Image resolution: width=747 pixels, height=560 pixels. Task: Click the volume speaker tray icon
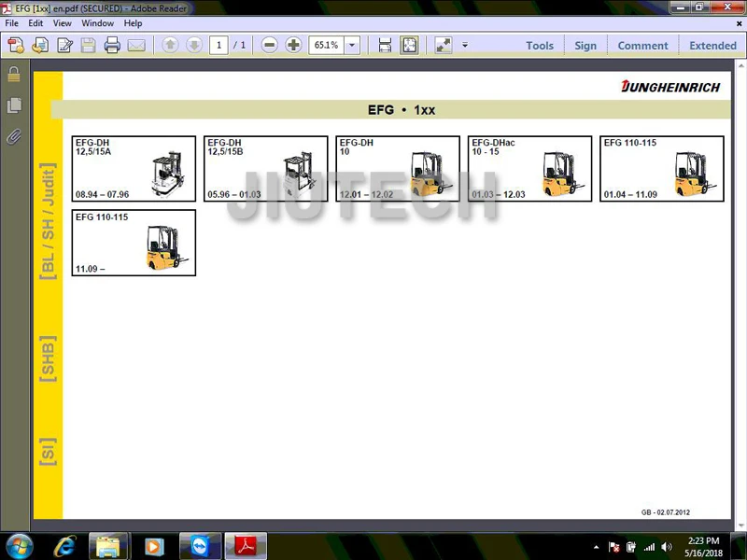click(667, 547)
